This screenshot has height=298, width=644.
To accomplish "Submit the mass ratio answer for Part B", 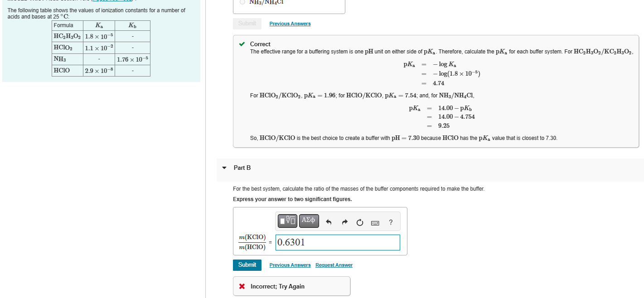I will [x=247, y=265].
